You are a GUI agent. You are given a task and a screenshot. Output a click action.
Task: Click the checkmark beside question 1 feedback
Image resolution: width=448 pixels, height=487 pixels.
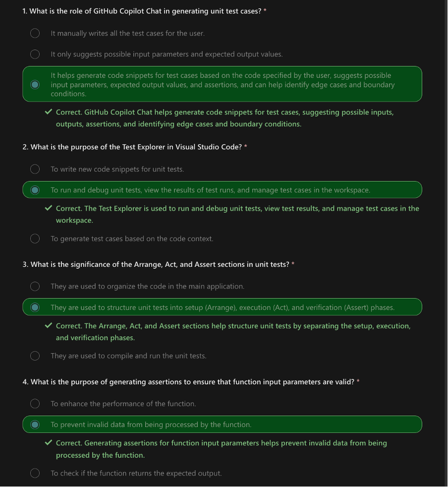[x=48, y=112]
